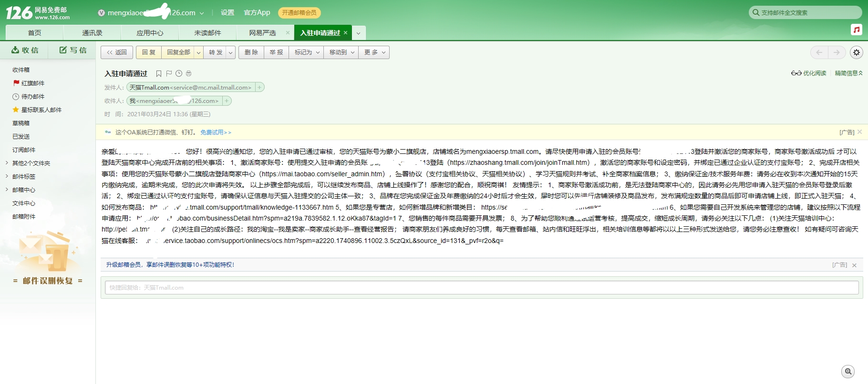Image resolution: width=868 pixels, height=384 pixels.
Task: Click the bookmark icon beside the subject
Action: pos(159,73)
